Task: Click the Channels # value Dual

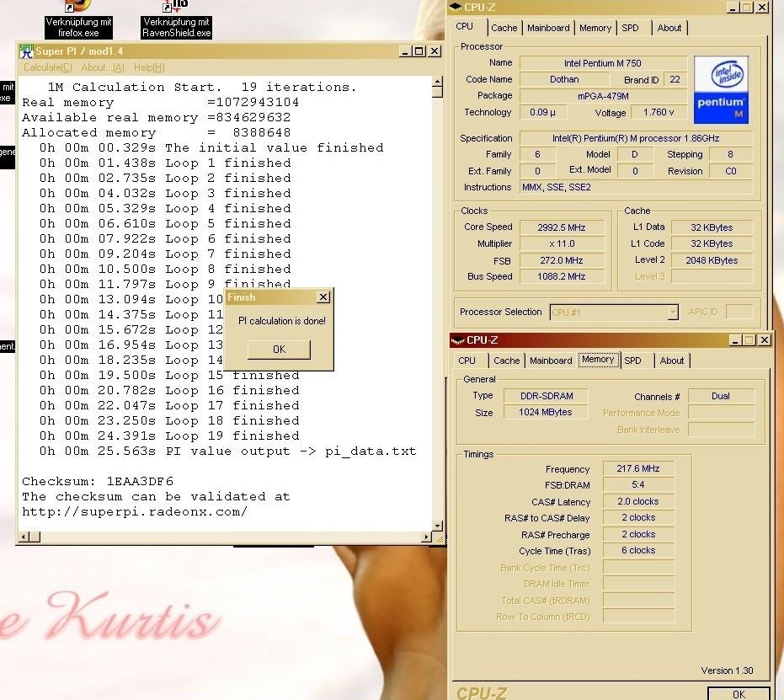Action: pyautogui.click(x=721, y=397)
